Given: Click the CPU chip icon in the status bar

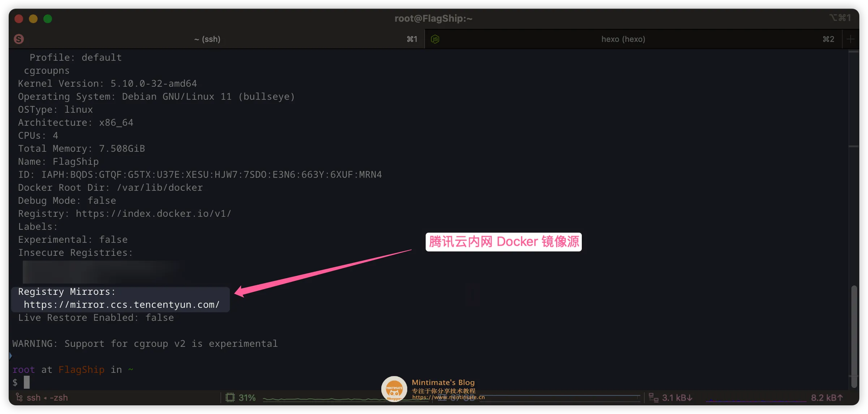Looking at the screenshot, I should coord(230,397).
